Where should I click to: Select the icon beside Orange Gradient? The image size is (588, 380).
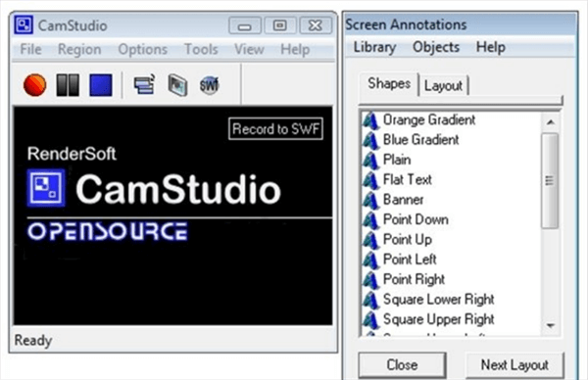[x=370, y=120]
